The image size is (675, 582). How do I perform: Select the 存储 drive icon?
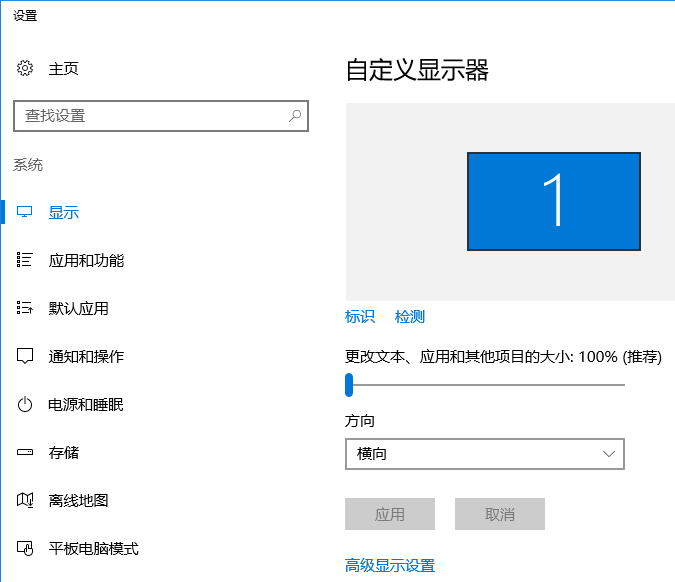(25, 453)
